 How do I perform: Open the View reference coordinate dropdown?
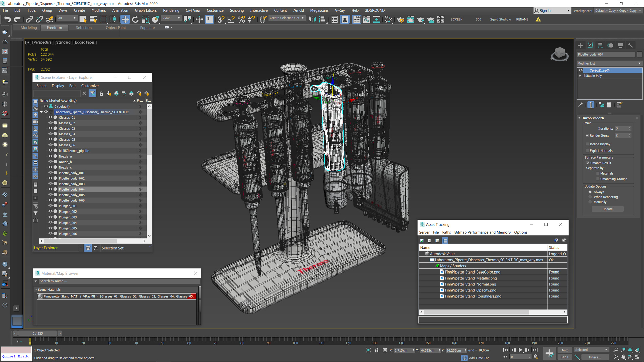tap(171, 18)
